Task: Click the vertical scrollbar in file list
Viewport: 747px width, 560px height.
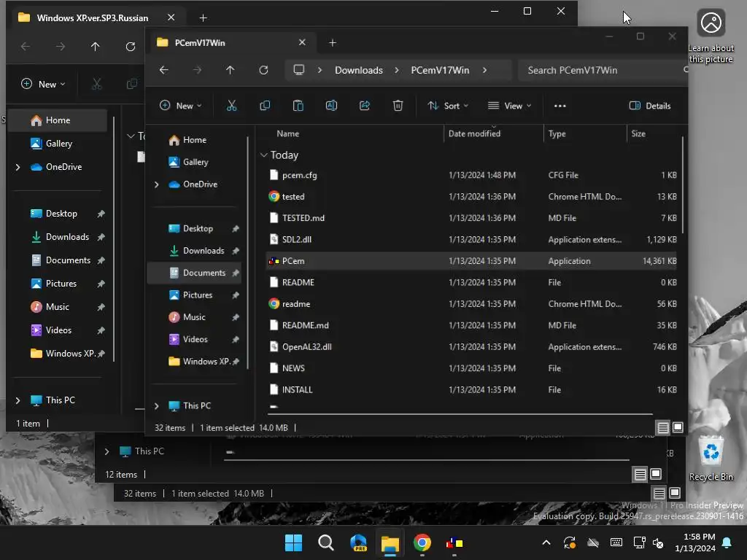Action: click(x=683, y=186)
